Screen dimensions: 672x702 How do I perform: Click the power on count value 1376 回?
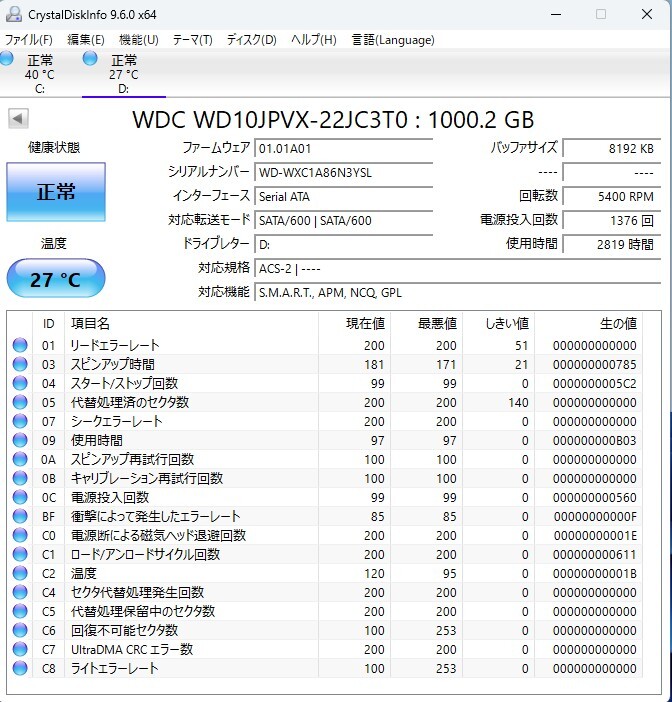coord(612,221)
